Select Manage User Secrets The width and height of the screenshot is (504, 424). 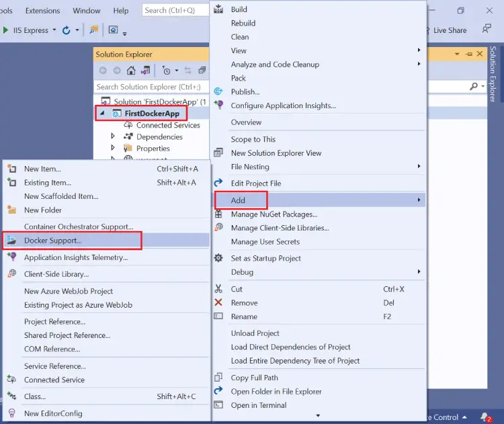265,242
